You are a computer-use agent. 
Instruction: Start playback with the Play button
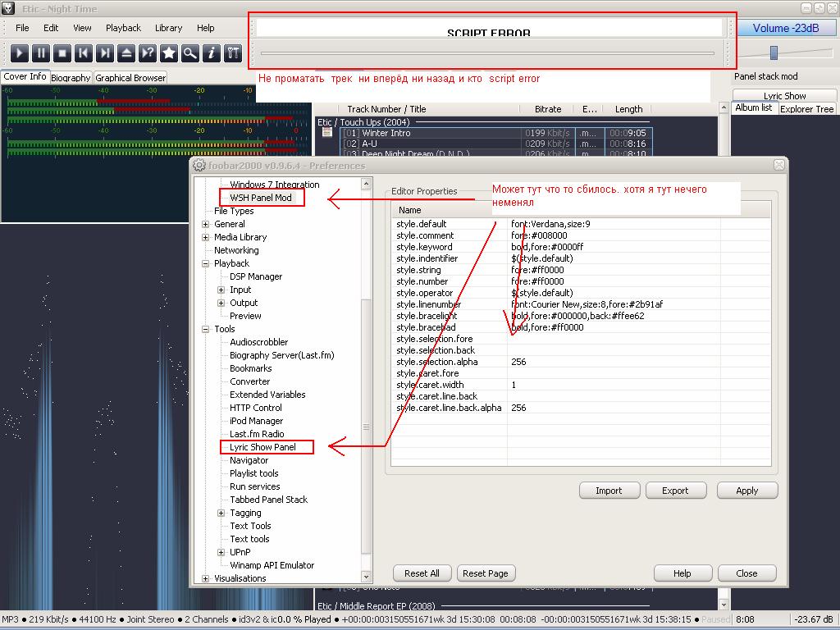[20, 53]
